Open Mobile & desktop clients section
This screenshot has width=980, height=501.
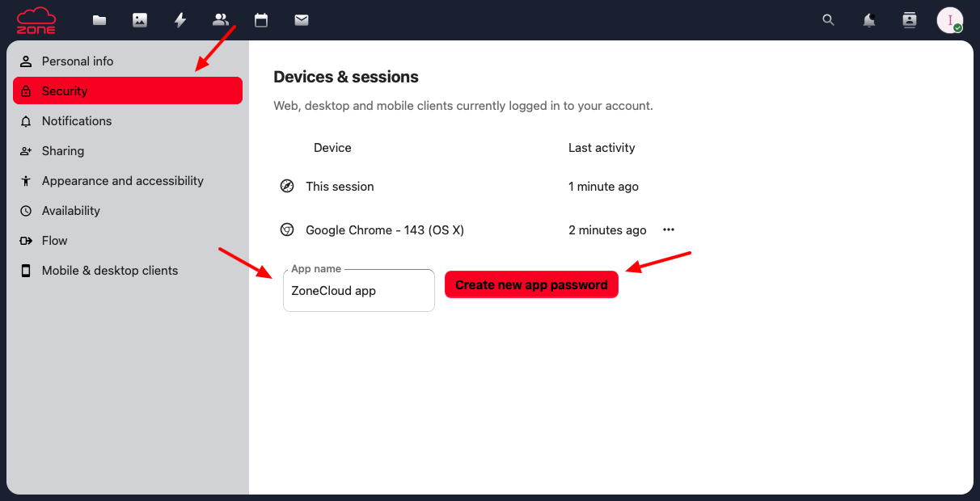[110, 271]
